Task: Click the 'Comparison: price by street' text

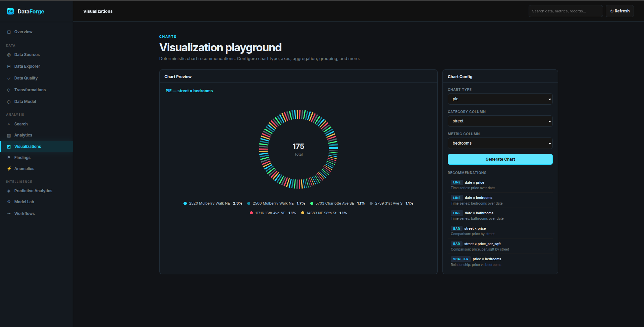Action: click(473, 234)
